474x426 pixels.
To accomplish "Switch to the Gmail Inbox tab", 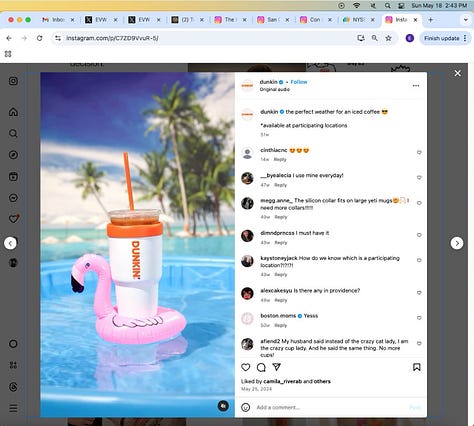I will click(x=58, y=20).
